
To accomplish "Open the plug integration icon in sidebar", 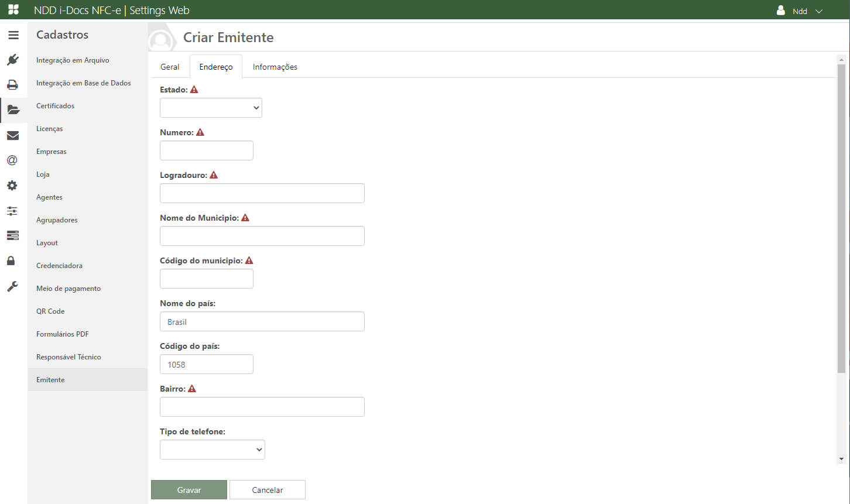I will [x=13, y=60].
